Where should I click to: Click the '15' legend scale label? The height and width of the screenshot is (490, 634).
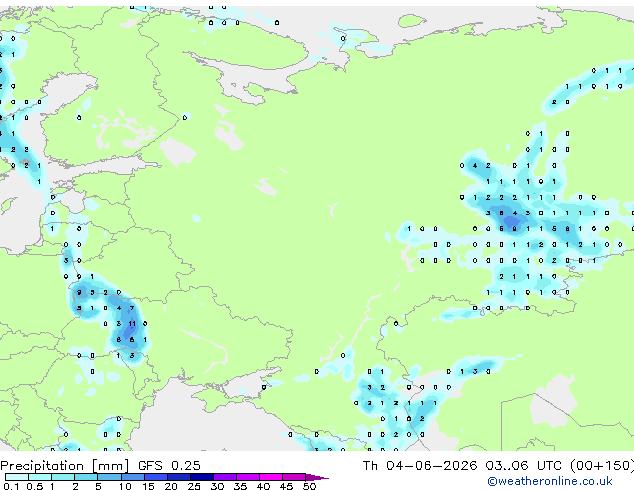[x=148, y=486]
